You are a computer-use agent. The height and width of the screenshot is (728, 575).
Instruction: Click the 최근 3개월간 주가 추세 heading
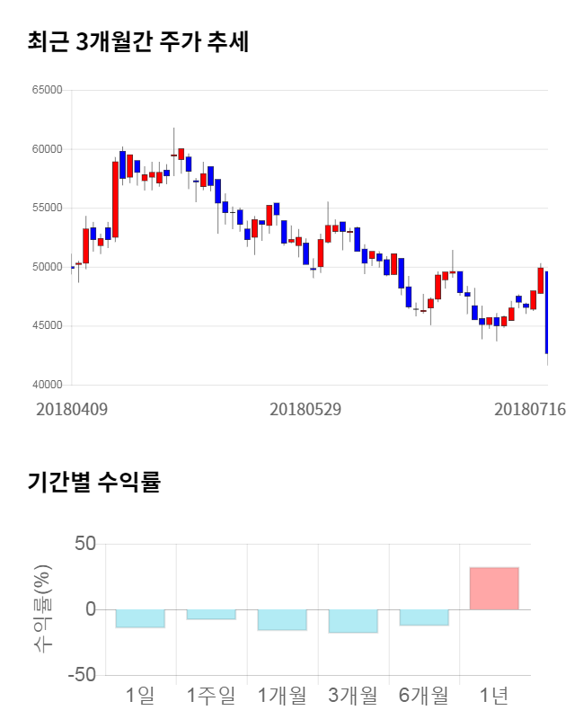(138, 41)
